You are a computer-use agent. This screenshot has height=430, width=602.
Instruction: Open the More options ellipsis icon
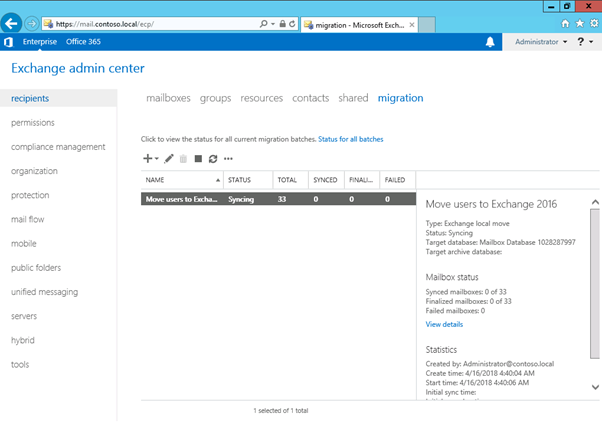(x=228, y=159)
